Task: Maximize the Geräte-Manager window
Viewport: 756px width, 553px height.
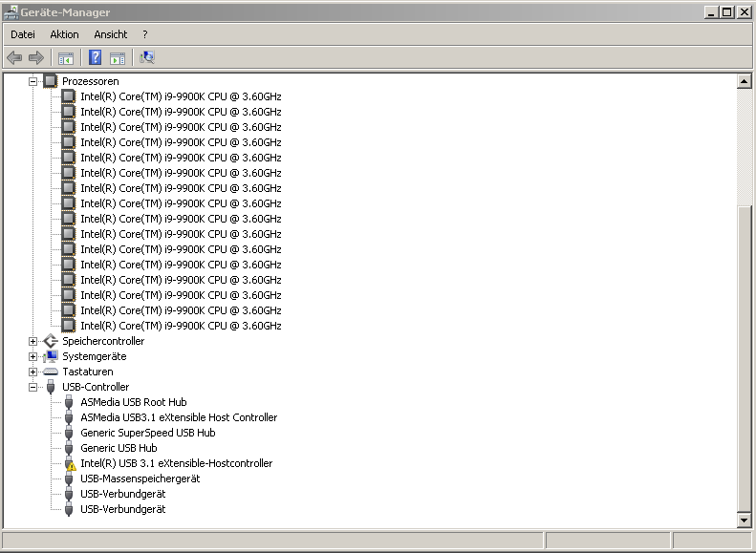Action: pos(726,12)
